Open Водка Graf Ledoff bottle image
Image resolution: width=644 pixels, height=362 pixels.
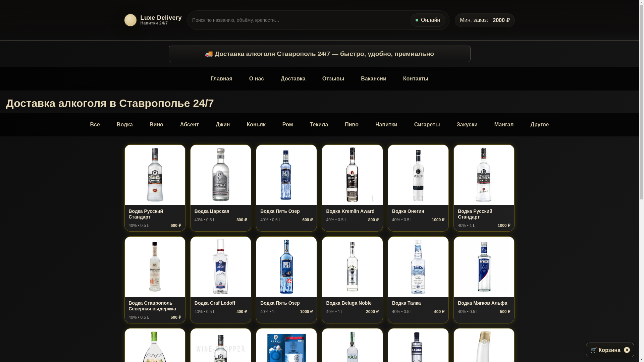click(221, 267)
